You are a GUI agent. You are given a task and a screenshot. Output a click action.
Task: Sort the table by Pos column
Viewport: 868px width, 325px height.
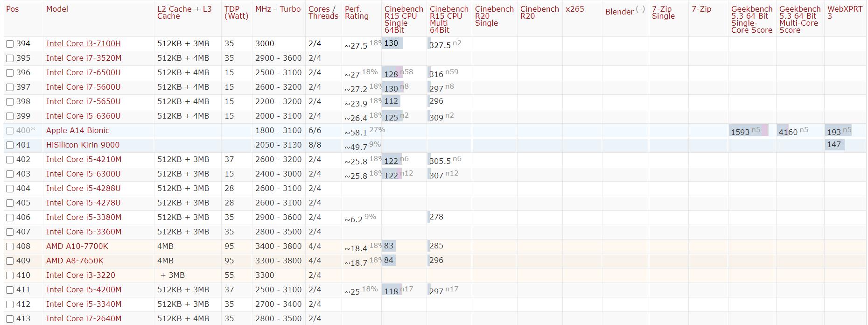(x=13, y=9)
